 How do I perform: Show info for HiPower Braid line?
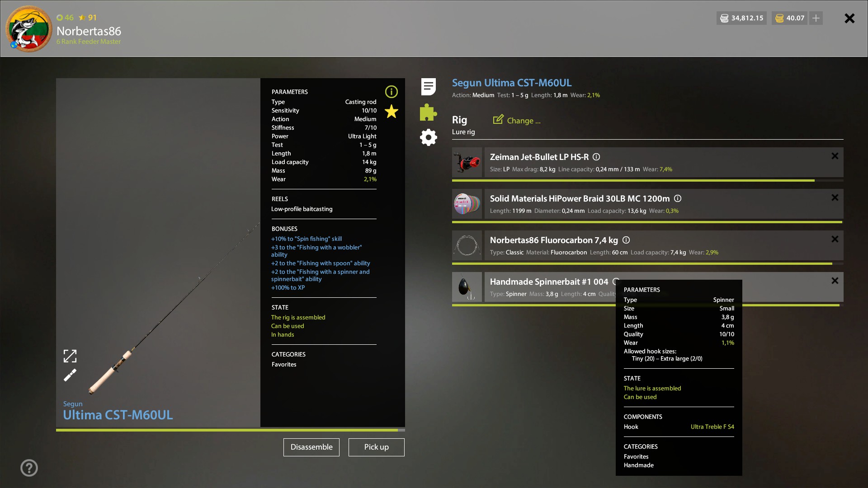point(677,198)
